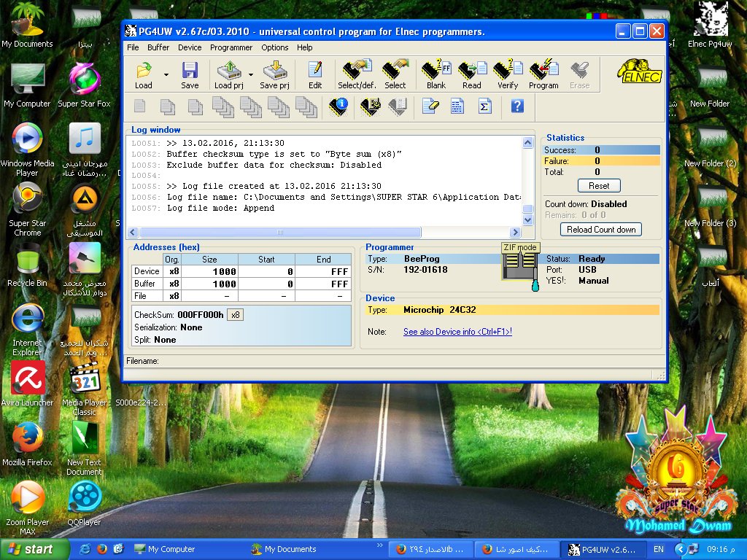Click the Save toolbar icon
Screen dimensions: 747x560
tap(190, 75)
